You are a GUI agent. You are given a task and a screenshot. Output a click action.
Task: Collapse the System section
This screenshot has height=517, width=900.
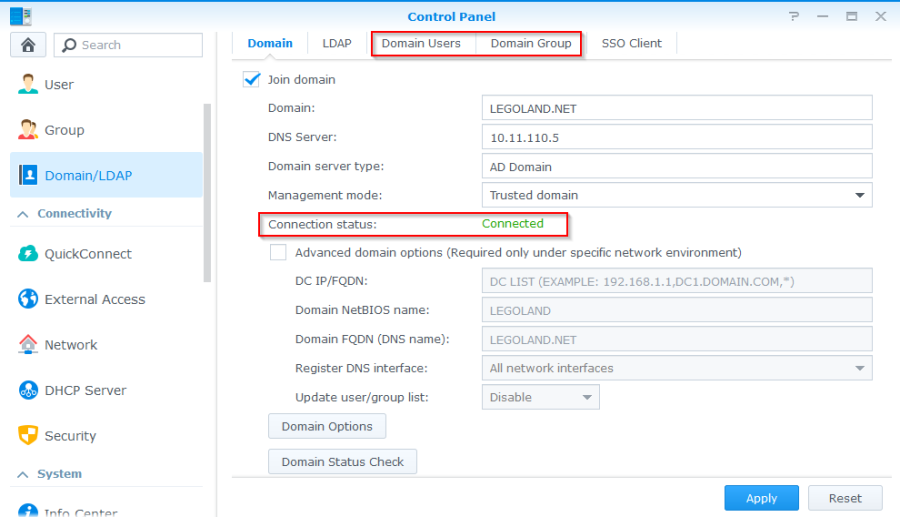21,474
